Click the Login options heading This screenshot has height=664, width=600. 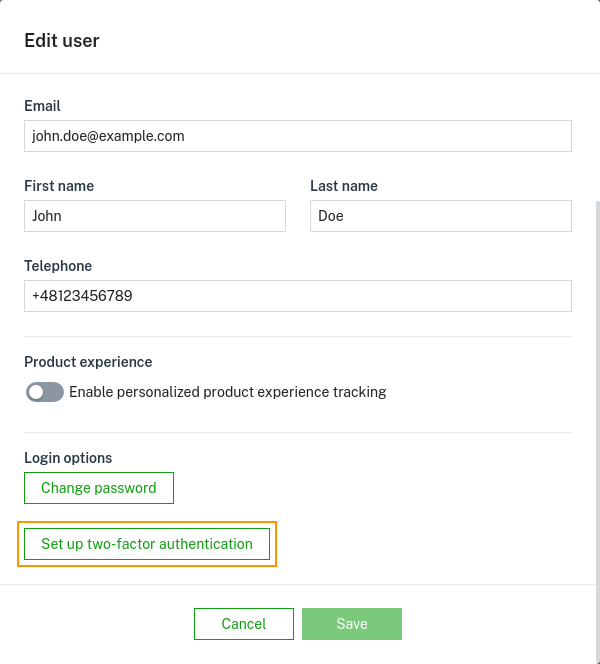68,458
